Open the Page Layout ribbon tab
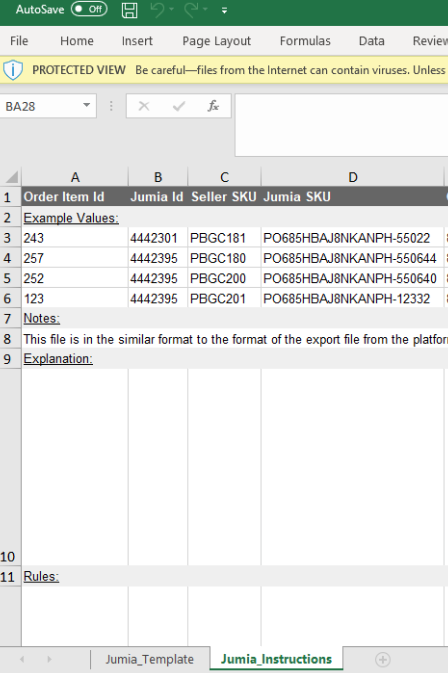 [216, 41]
